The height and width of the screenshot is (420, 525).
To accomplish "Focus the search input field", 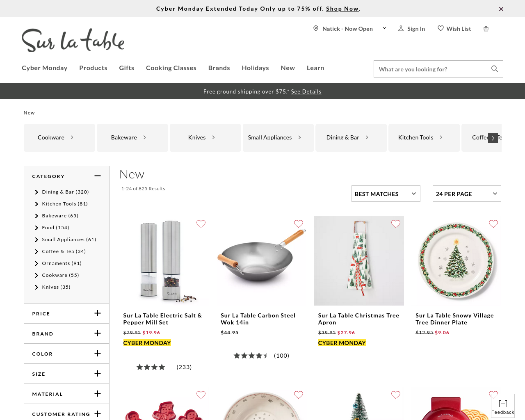I will pos(431,69).
